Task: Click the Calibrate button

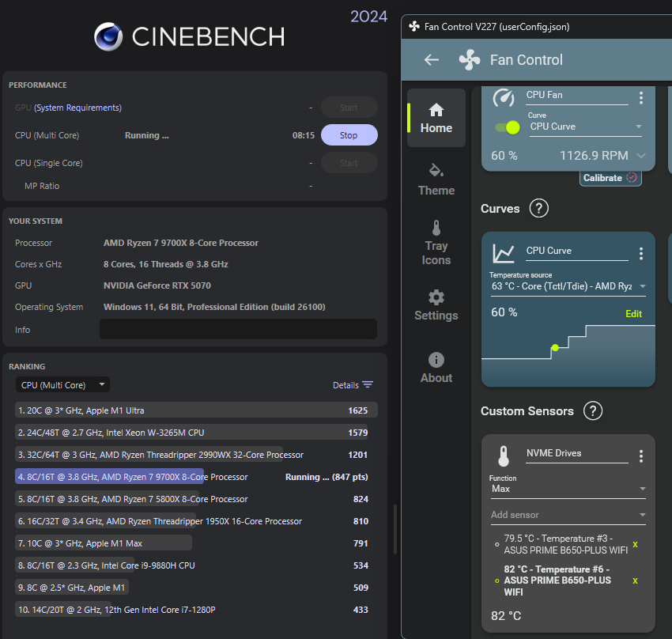Action: 610,178
